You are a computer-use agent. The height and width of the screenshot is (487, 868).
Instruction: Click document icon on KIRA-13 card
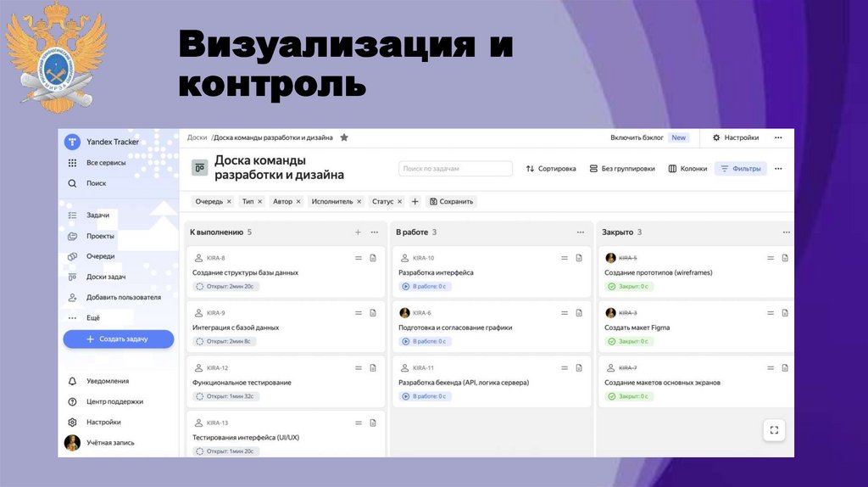pyautogui.click(x=373, y=423)
